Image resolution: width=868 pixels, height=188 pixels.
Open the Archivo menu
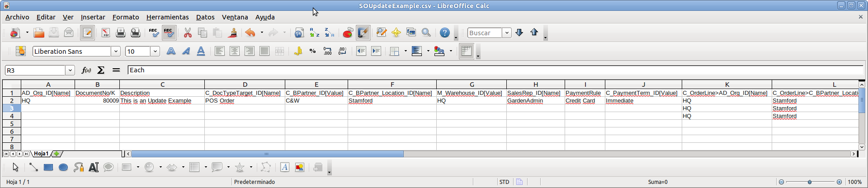tap(17, 17)
